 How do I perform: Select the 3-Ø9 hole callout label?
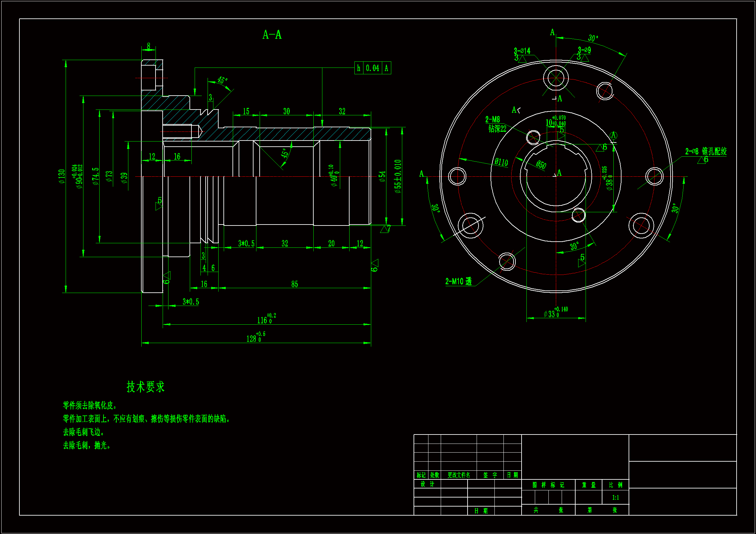coord(584,50)
